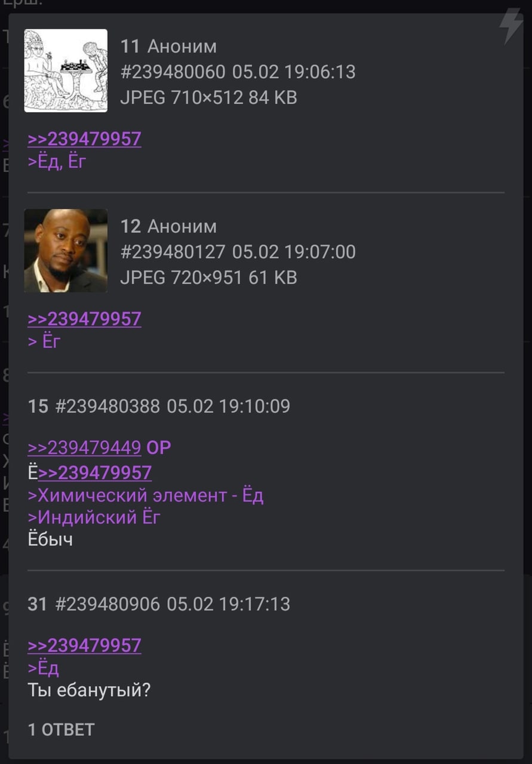The width and height of the screenshot is (532, 764).
Task: Click the JPEG 720×951 61 KB file info
Action: (209, 278)
